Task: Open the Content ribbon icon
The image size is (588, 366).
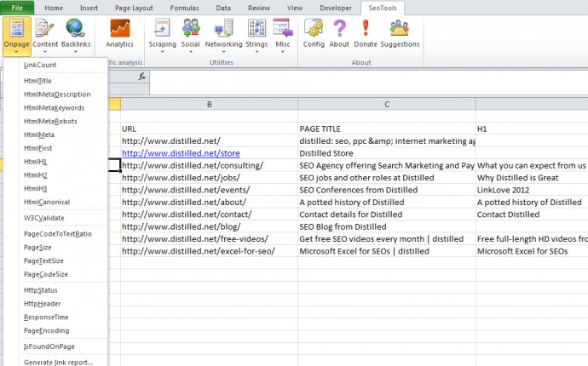Action: point(44,28)
